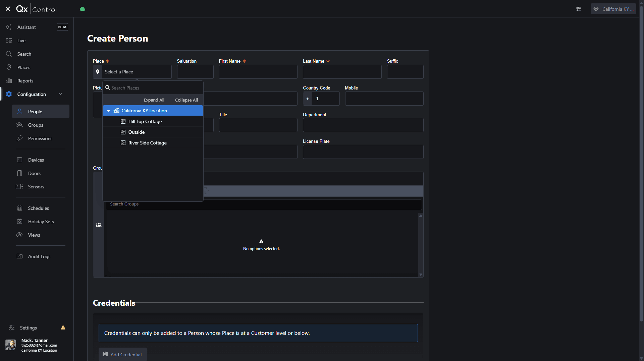Click the Configuration gear icon

click(x=9, y=94)
